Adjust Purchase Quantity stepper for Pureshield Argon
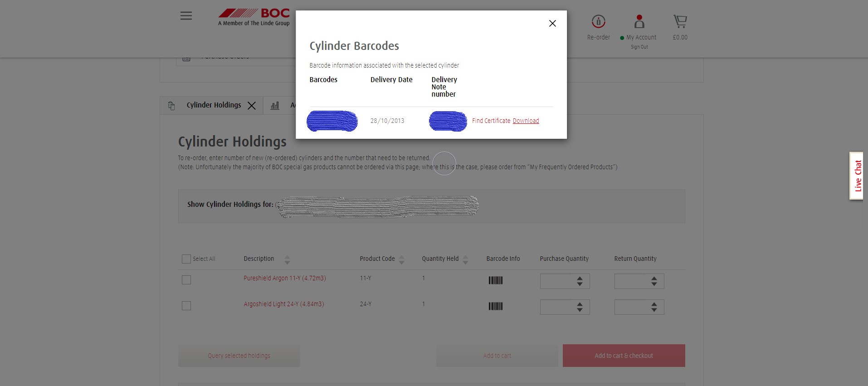Viewport: 868px width, 386px height. 580,281
